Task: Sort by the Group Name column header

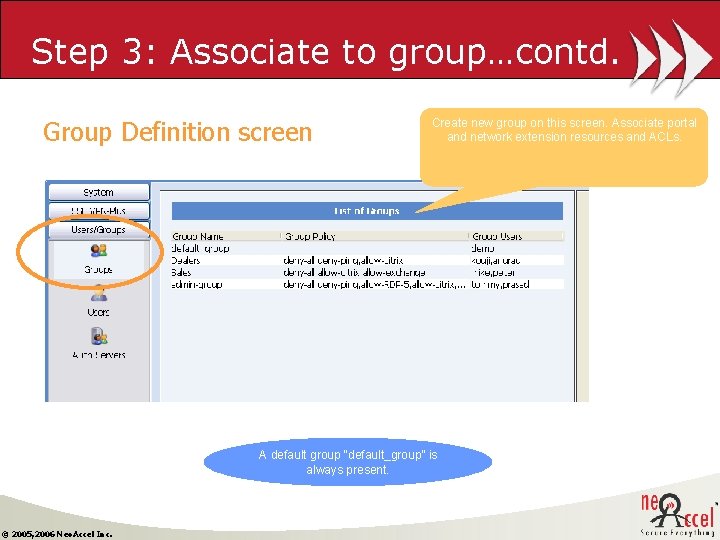Action: click(225, 236)
